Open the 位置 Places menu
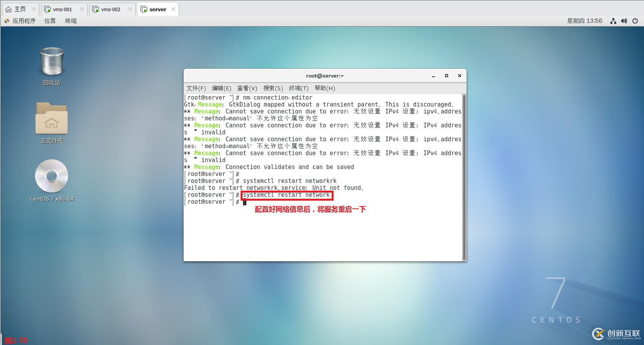 point(50,21)
